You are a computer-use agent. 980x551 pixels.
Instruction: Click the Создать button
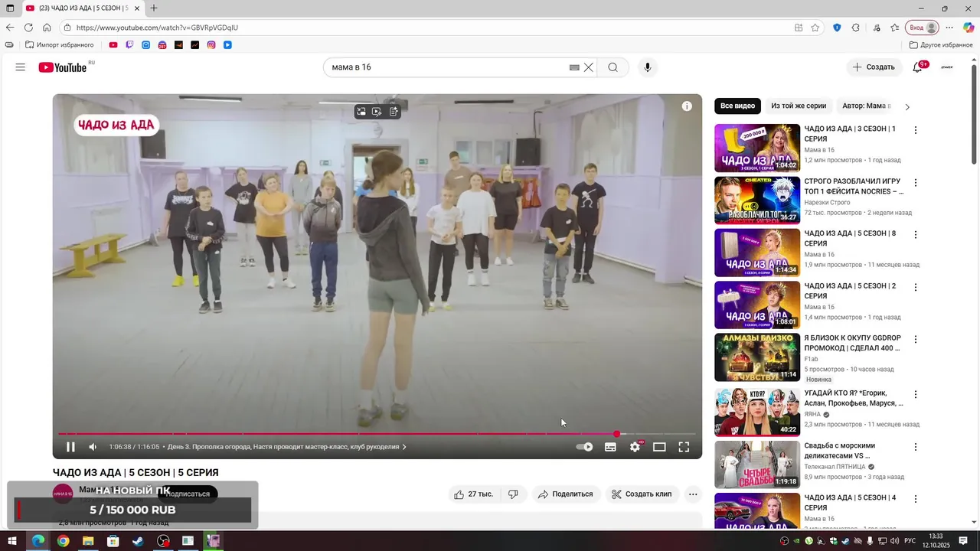point(874,67)
